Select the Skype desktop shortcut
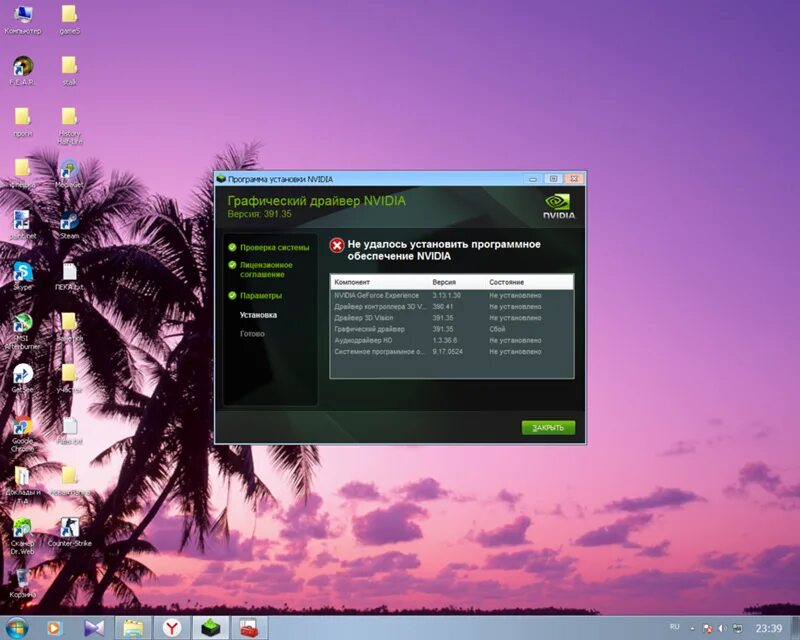 coord(22,276)
